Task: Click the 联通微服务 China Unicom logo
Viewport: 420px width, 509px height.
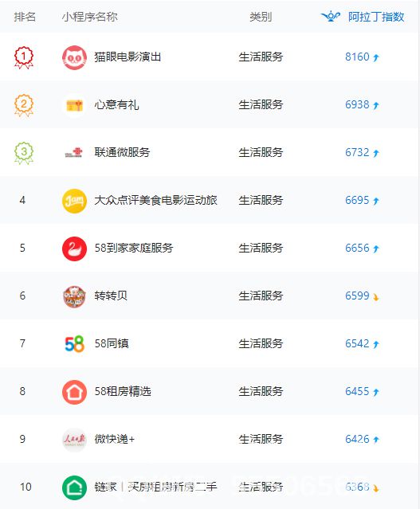Action: 74,153
